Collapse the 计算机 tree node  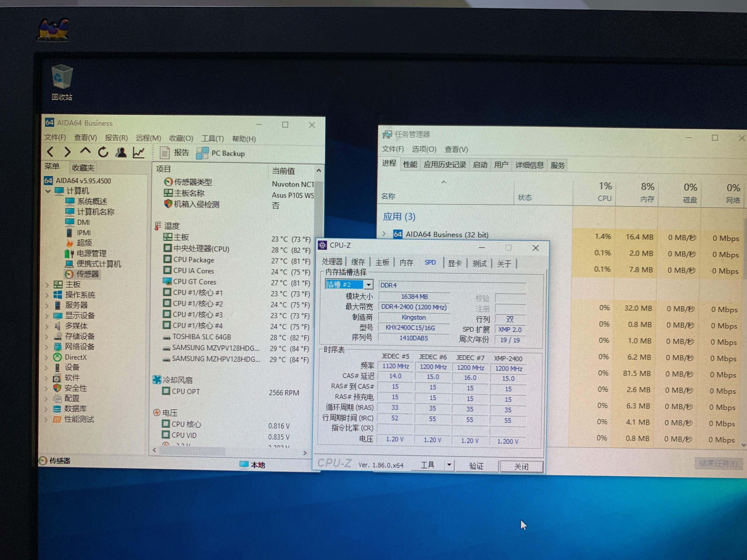(x=48, y=191)
